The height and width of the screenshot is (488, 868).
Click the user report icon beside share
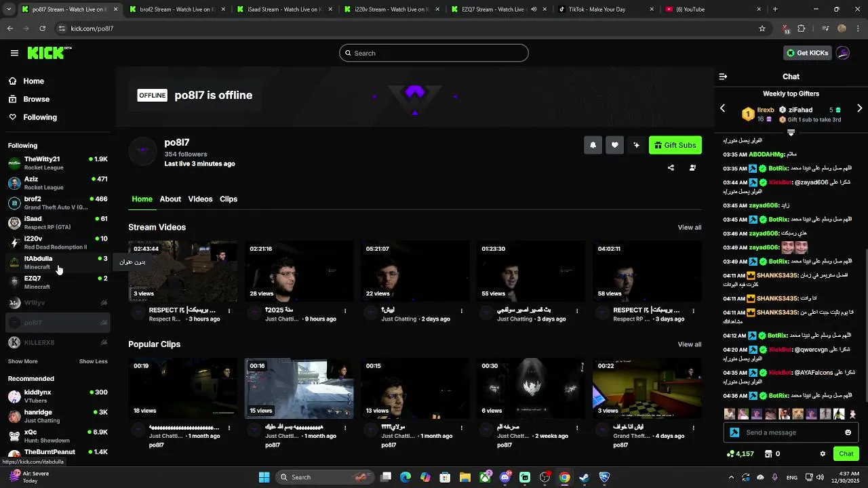click(692, 167)
